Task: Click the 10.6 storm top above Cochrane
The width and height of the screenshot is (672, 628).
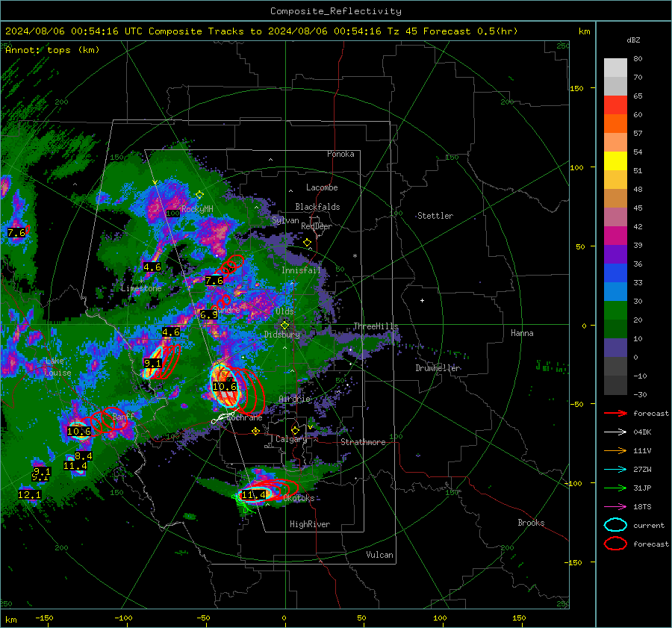Action: click(x=225, y=386)
